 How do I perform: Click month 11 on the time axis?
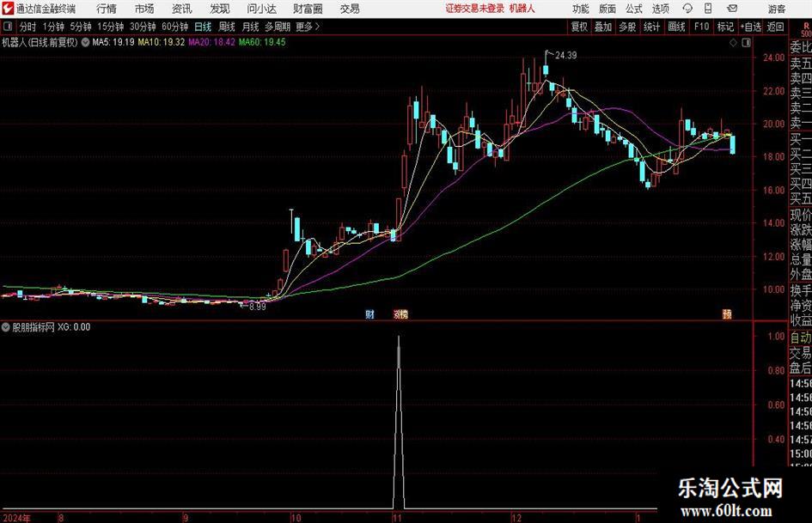[397, 518]
